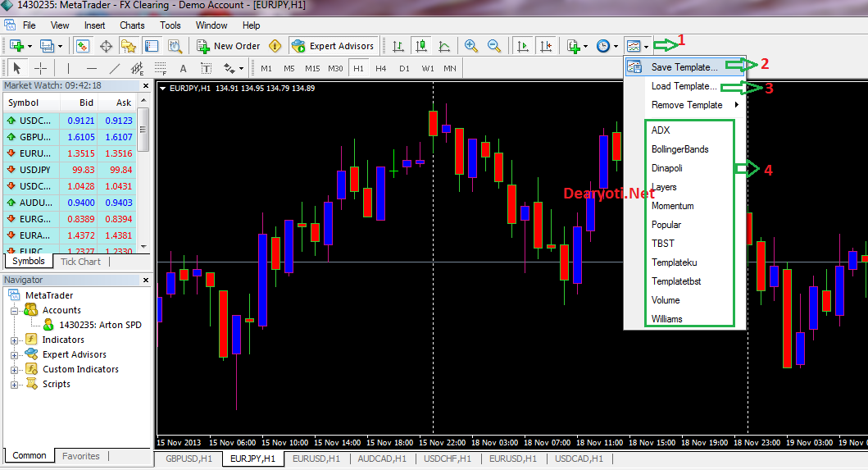The image size is (868, 470).
Task: Switch chart to MN timeframe
Action: [450, 68]
